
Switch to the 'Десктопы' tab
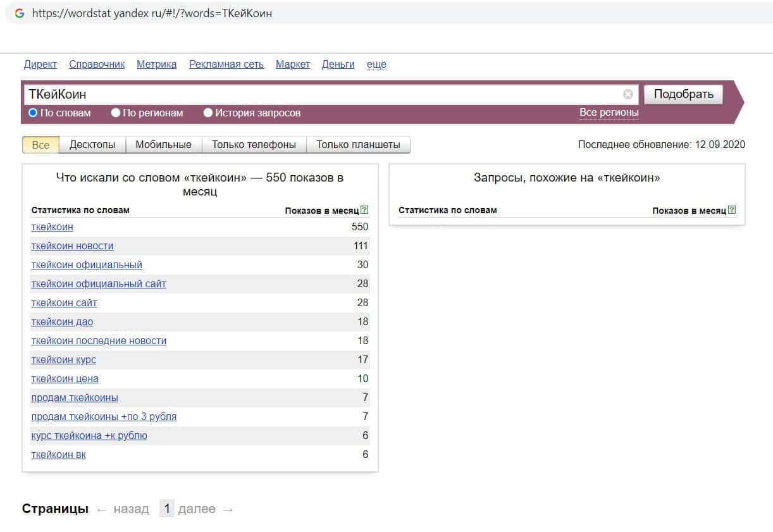coord(92,145)
